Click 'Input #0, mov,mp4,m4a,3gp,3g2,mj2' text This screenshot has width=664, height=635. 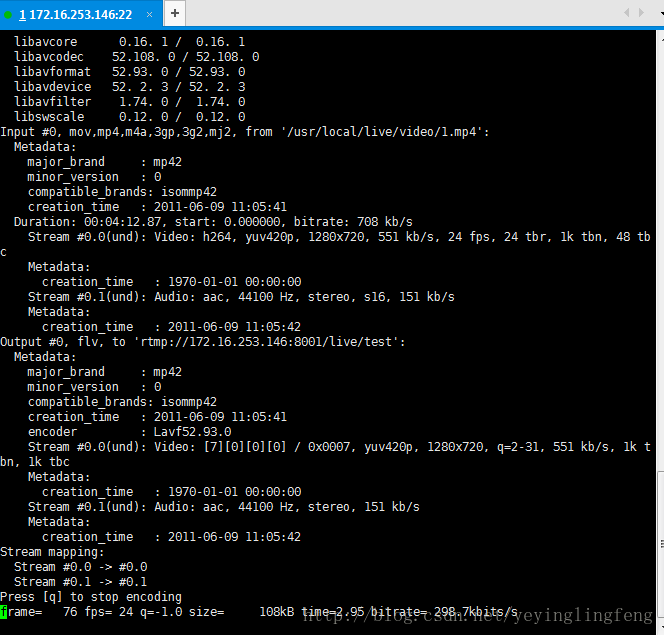click(116, 132)
